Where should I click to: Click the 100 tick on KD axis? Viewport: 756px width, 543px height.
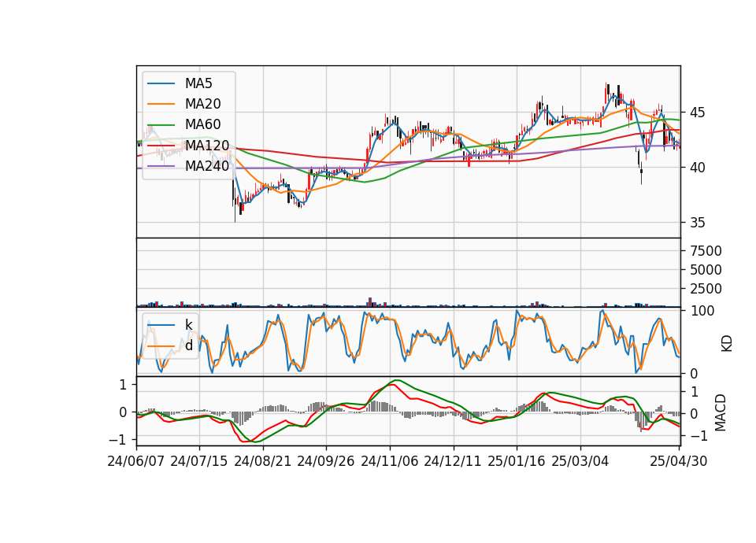coord(703,311)
